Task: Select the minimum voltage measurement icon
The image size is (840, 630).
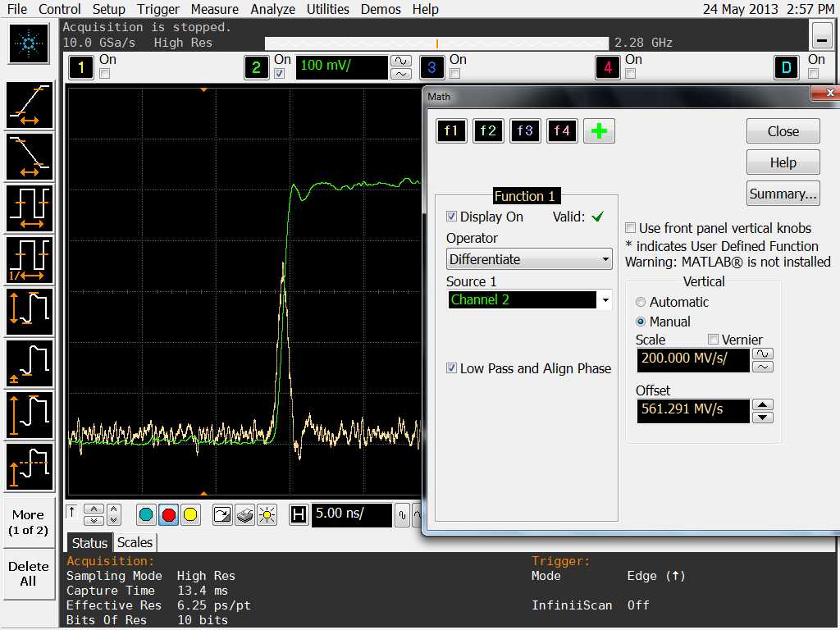Action: click(x=30, y=363)
